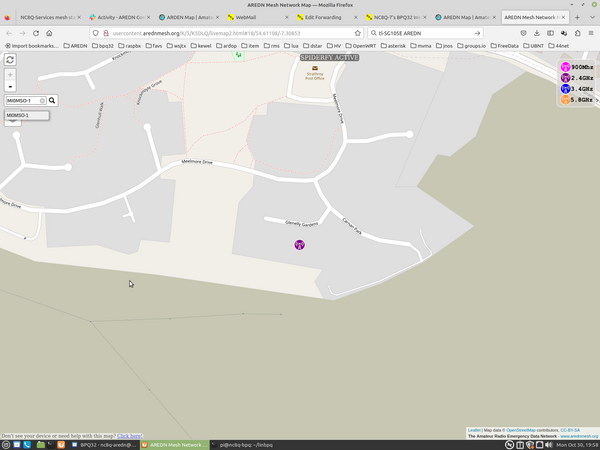Switch to Activity - AREDN tab
Screen dimensions: 600x450
[119, 17]
